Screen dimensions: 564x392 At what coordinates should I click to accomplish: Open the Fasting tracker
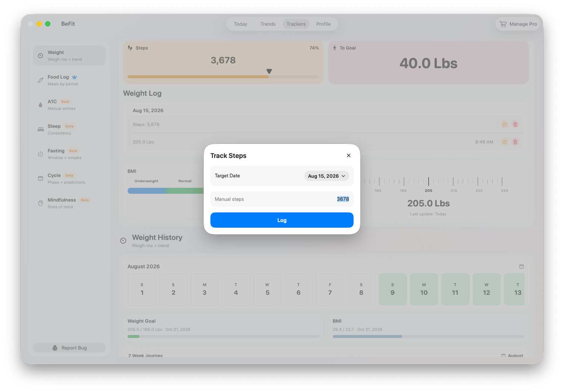click(69, 154)
